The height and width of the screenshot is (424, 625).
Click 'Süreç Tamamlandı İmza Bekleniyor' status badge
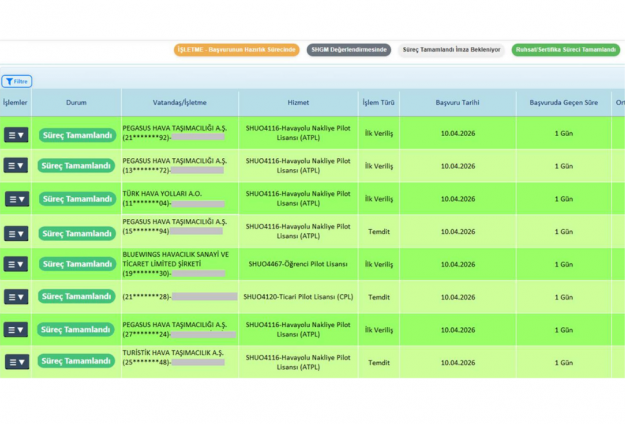coord(450,49)
